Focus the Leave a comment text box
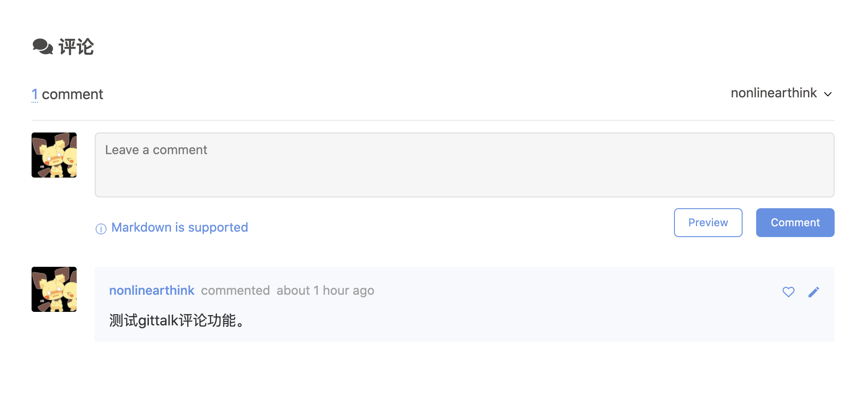The height and width of the screenshot is (393, 868). [x=464, y=165]
